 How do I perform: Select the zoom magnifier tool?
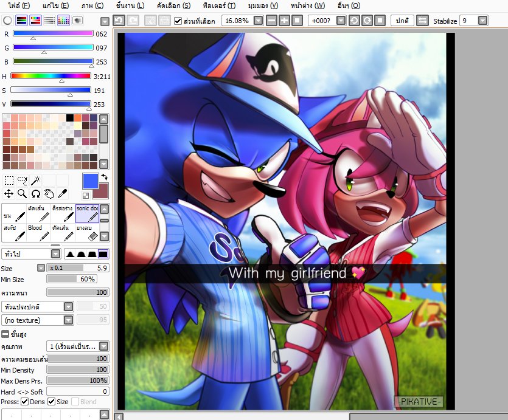click(x=23, y=194)
